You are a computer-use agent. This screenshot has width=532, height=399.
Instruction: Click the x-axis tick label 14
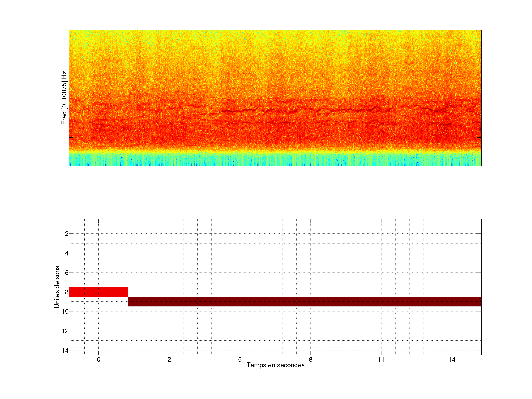(x=452, y=359)
